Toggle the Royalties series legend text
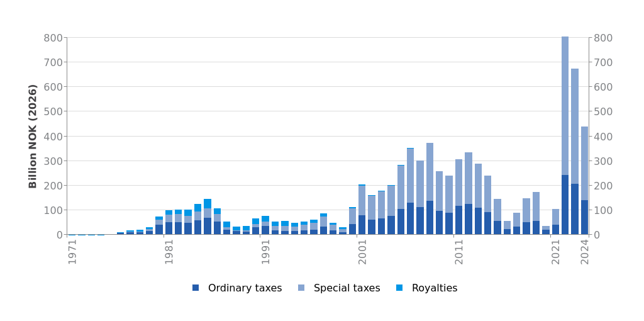Screen dimensions: 644x321 click(x=435, y=288)
